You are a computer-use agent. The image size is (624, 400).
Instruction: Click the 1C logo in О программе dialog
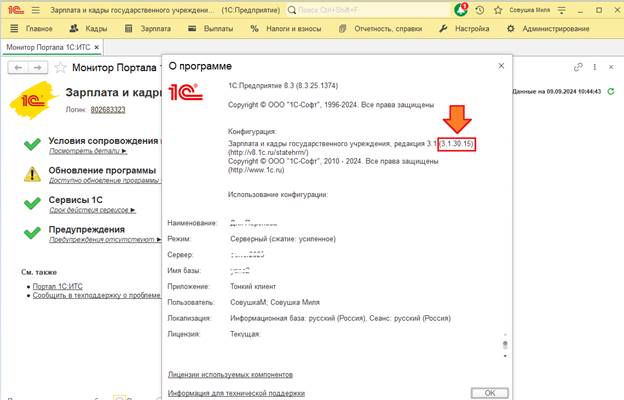click(185, 92)
